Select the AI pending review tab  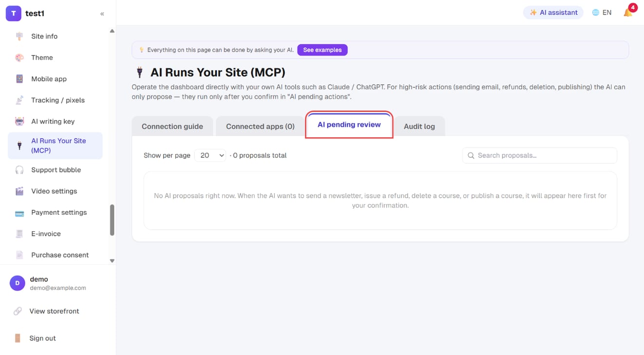[x=349, y=125]
